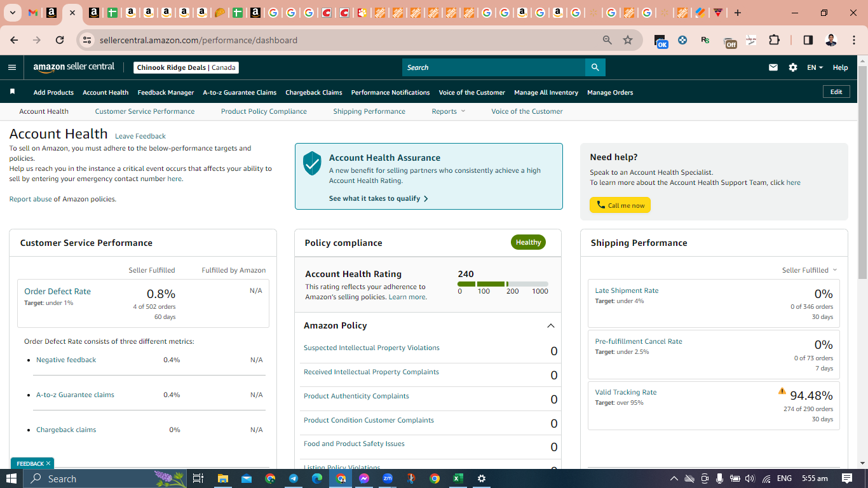Open Suspected Intellectual Property Violations link
The height and width of the screenshot is (488, 868).
tap(372, 348)
